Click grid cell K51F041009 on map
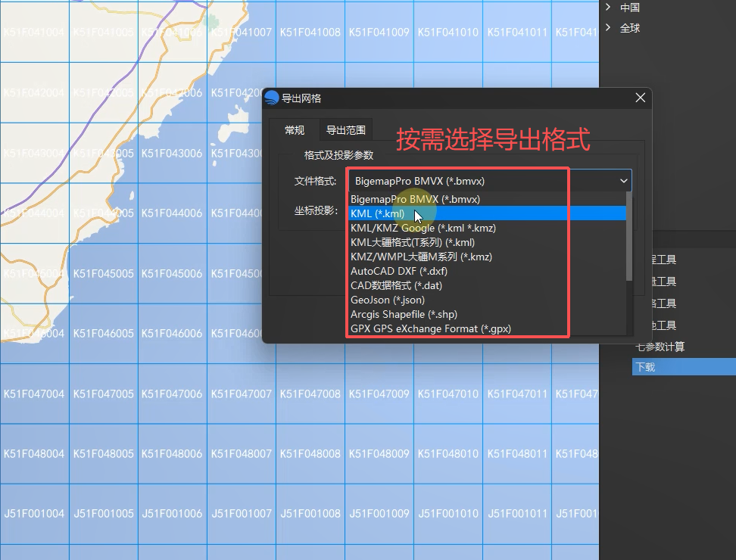 (379, 33)
